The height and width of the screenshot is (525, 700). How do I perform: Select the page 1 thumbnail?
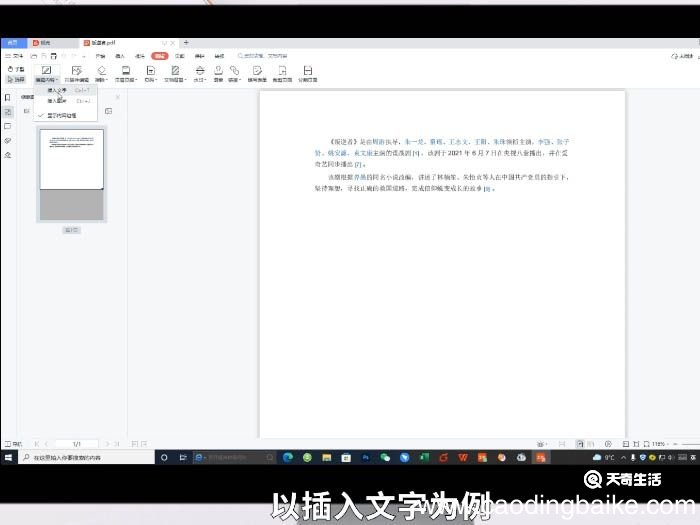pos(71,175)
